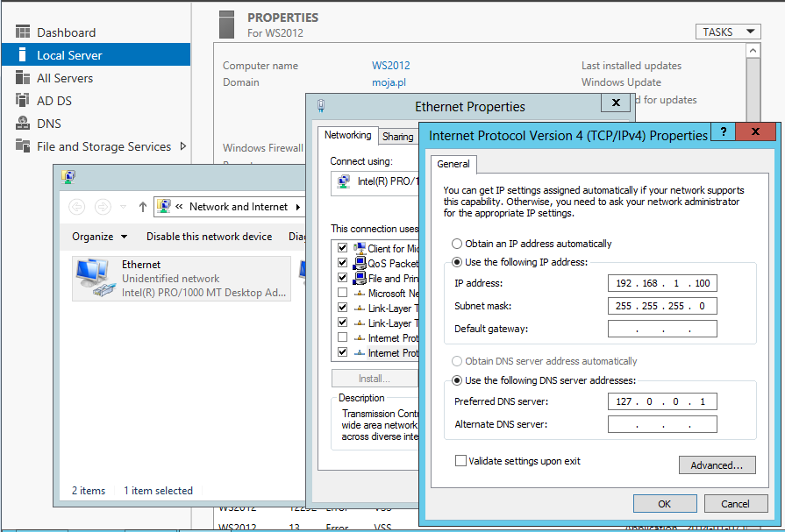This screenshot has width=785, height=532.
Task: Click the Install button
Action: (x=374, y=379)
